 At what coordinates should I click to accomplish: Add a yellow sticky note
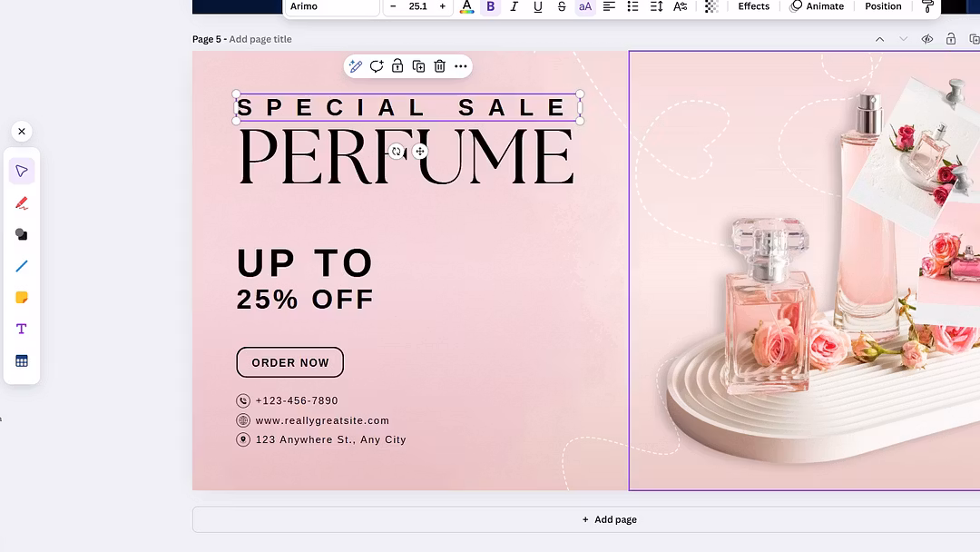[x=22, y=298]
